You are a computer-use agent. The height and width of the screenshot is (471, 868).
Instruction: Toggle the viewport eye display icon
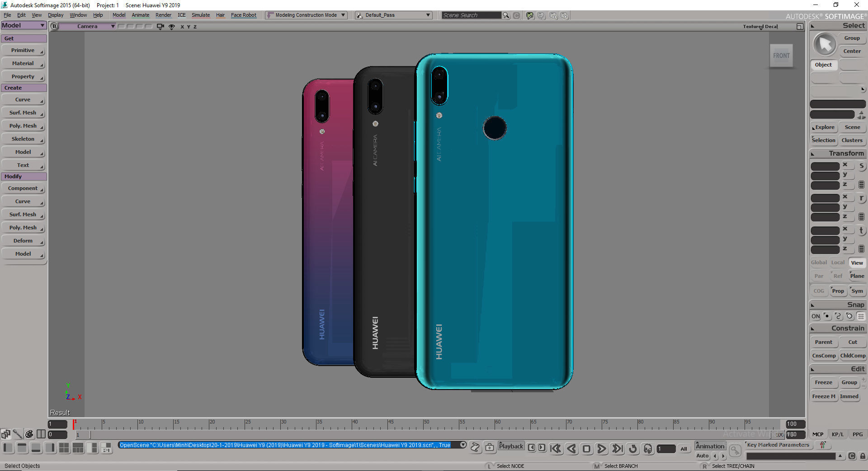pos(172,27)
